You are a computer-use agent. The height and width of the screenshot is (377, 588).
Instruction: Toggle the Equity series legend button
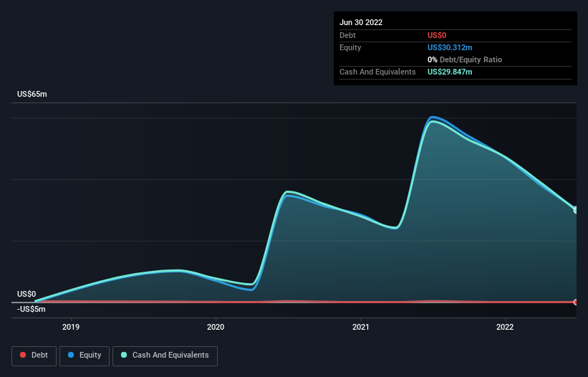[x=85, y=355]
